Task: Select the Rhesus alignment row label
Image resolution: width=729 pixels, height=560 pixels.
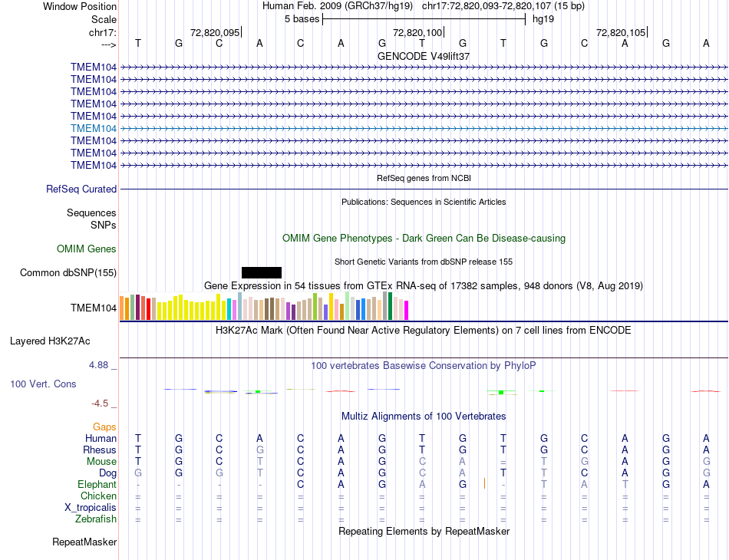Action: click(x=100, y=450)
